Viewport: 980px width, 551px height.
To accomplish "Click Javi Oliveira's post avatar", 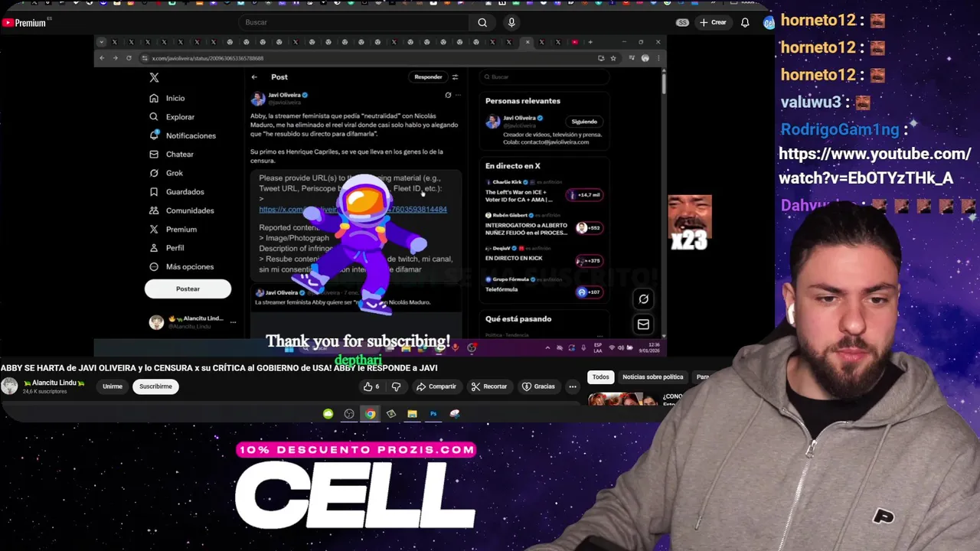I will pos(258,98).
